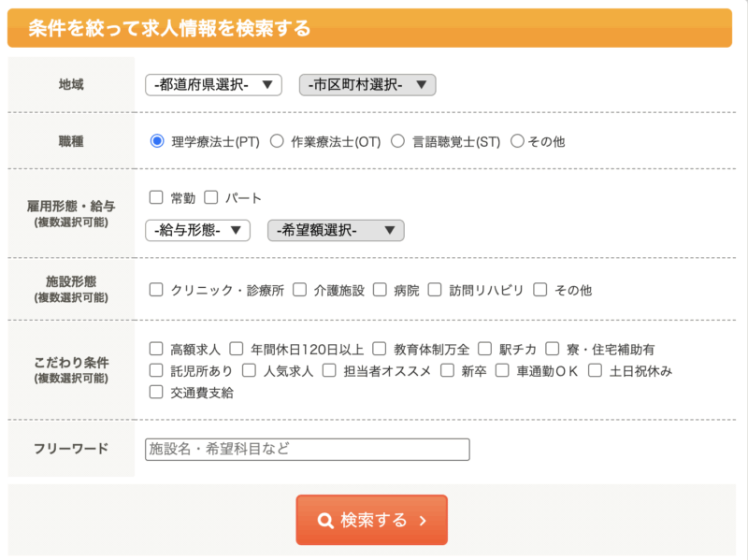Choose the 作業療法士(OT) radio option
The image size is (748, 560).
point(277,141)
